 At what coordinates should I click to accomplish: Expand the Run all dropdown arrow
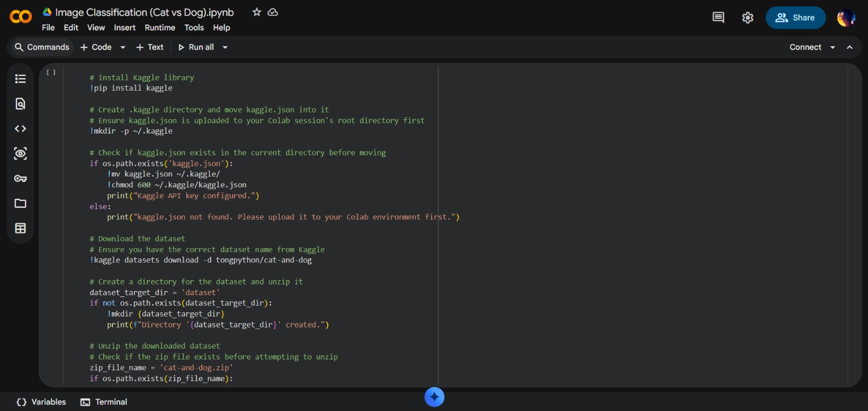pyautogui.click(x=225, y=47)
